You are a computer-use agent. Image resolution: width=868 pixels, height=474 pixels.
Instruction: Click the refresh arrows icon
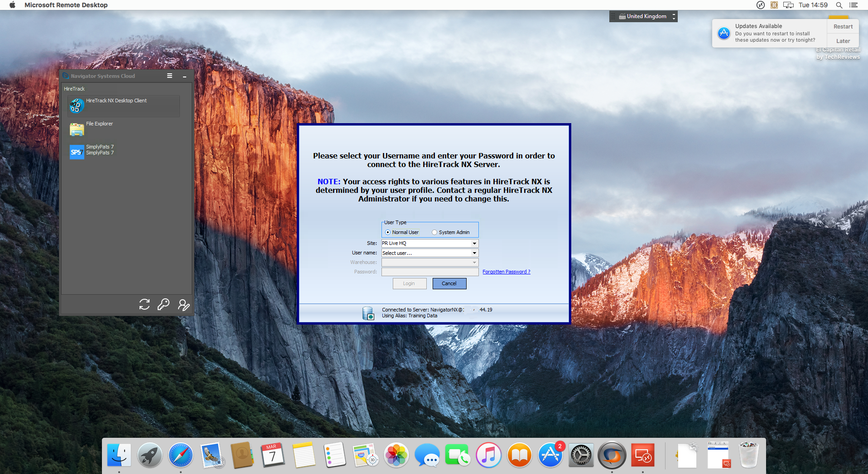(x=145, y=305)
